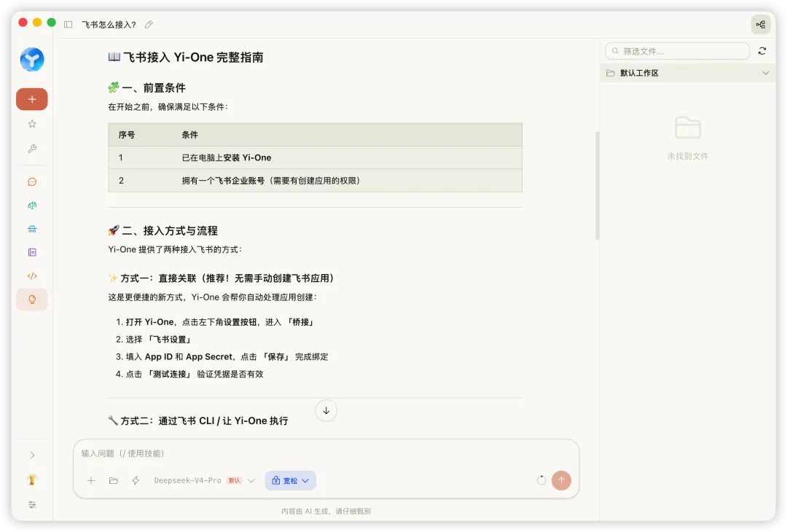The image size is (787, 532).
Task: Click the chat scrollbar thumb
Action: pos(597,186)
